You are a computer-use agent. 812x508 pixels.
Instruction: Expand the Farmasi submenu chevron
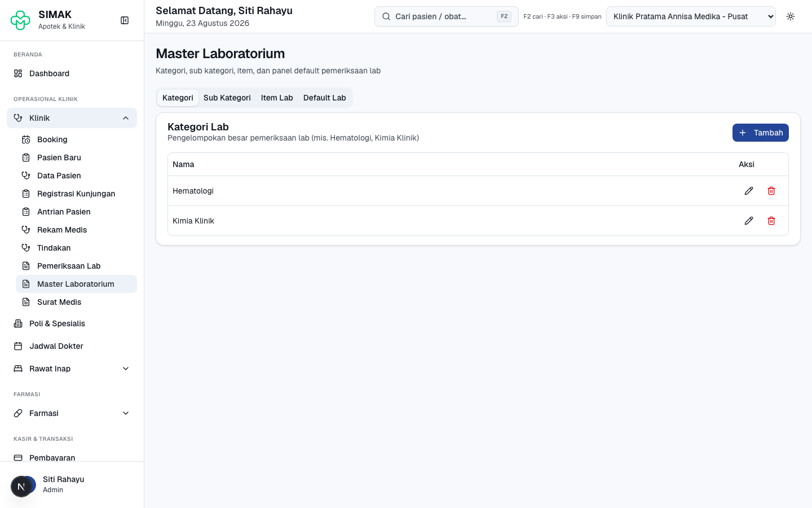click(126, 413)
